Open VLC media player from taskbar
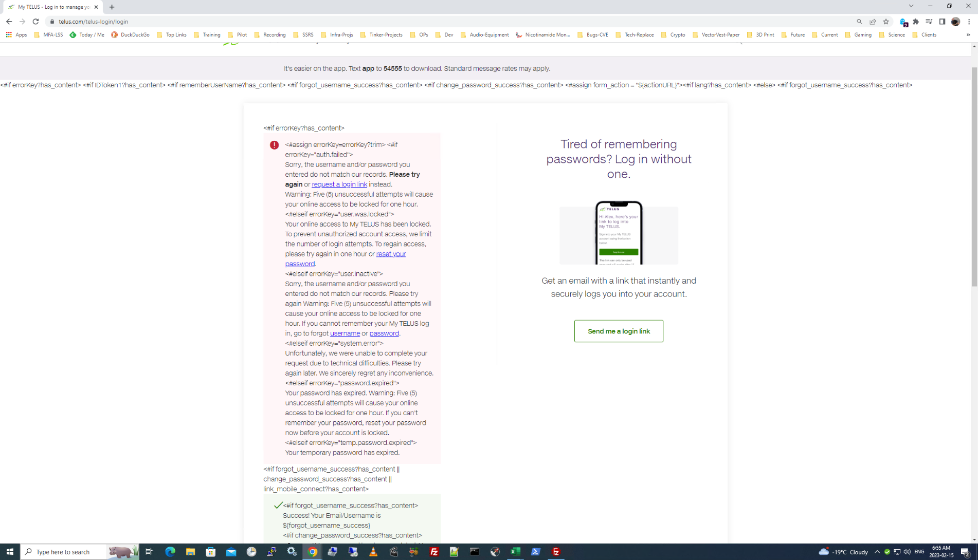The height and width of the screenshot is (560, 978). point(373,552)
